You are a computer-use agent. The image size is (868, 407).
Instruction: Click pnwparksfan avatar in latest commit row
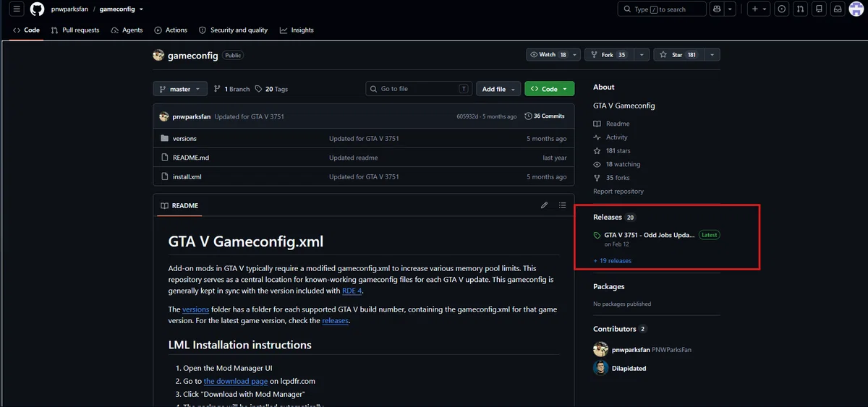[x=163, y=116]
